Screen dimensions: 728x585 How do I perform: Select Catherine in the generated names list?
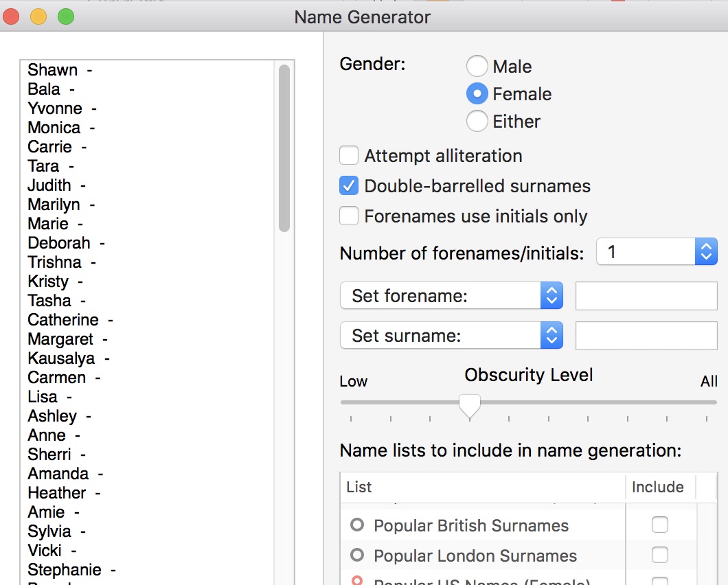[63, 320]
